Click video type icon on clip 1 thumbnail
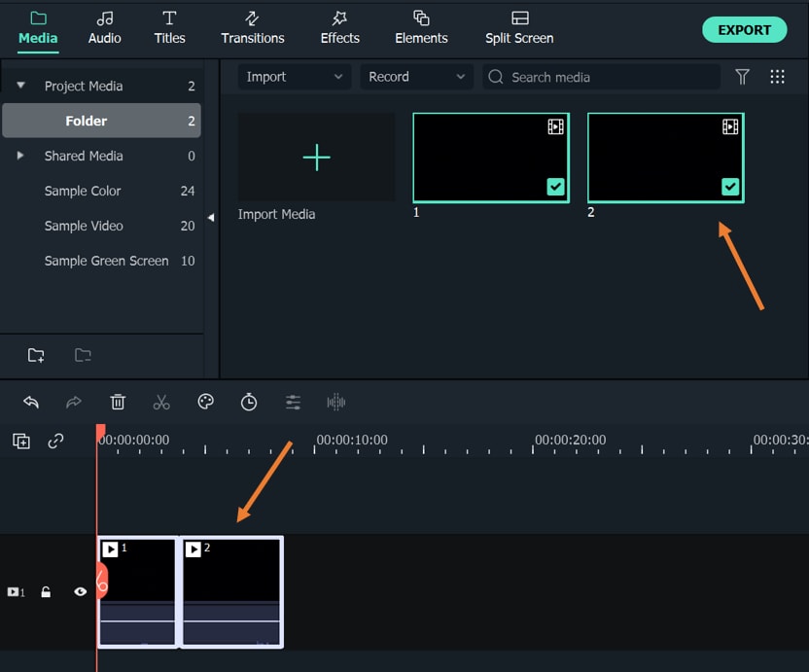This screenshot has width=809, height=672. [555, 126]
